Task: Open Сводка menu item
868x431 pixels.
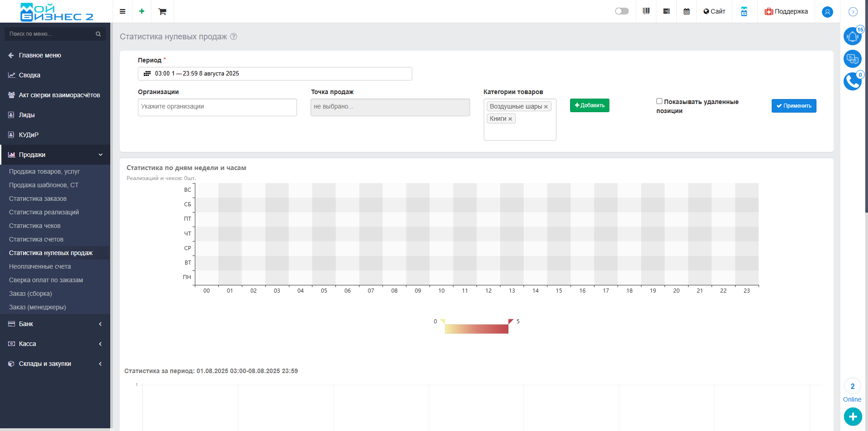Action: click(55, 75)
